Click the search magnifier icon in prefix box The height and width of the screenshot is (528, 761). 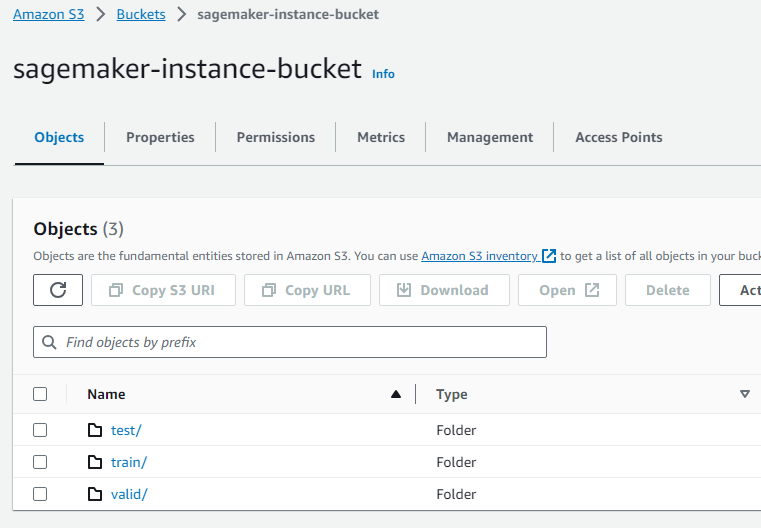(49, 342)
